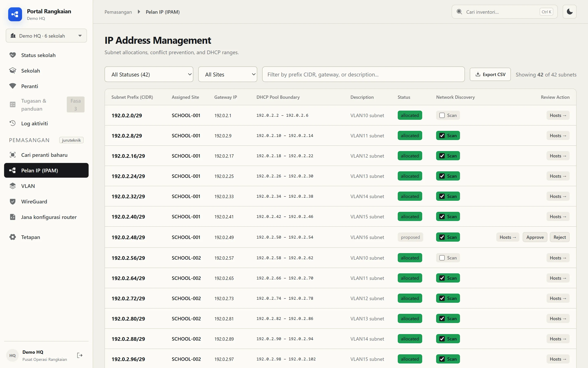Go to the WireGuard sidebar page
588x368 pixels.
(x=46, y=202)
